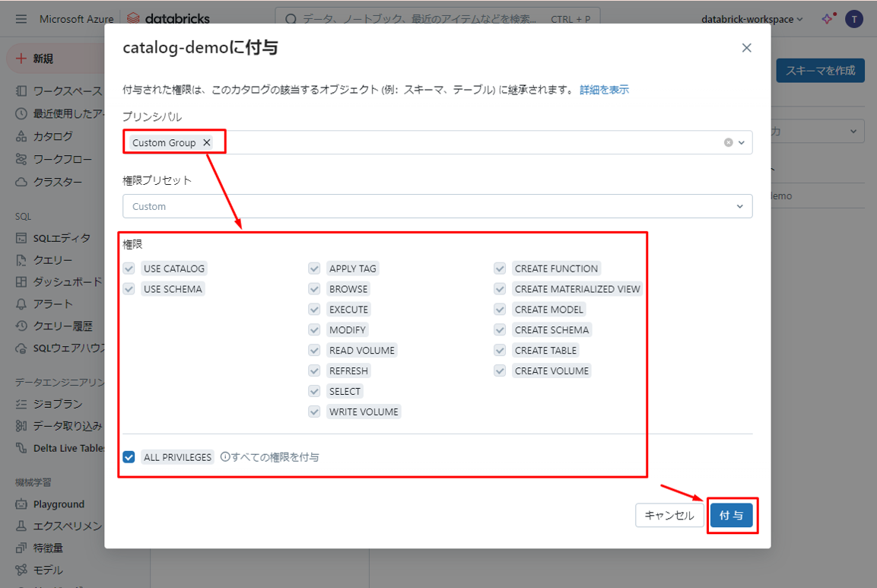This screenshot has height=588, width=877.
Task: Open the 詳細を表示 details link
Action: coord(604,90)
